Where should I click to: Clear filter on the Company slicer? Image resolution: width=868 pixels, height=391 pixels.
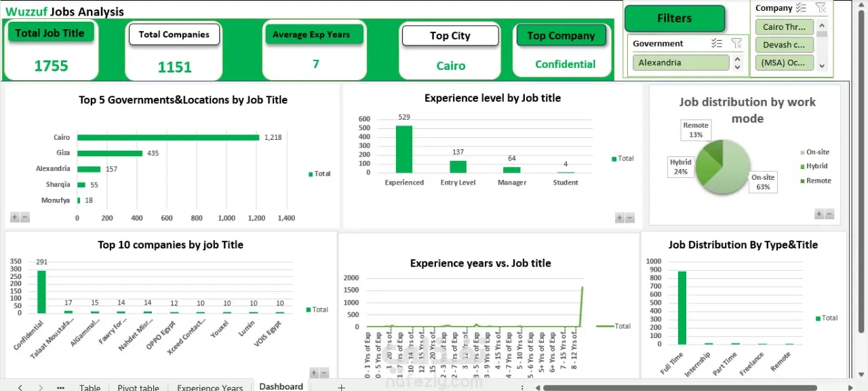pyautogui.click(x=821, y=7)
